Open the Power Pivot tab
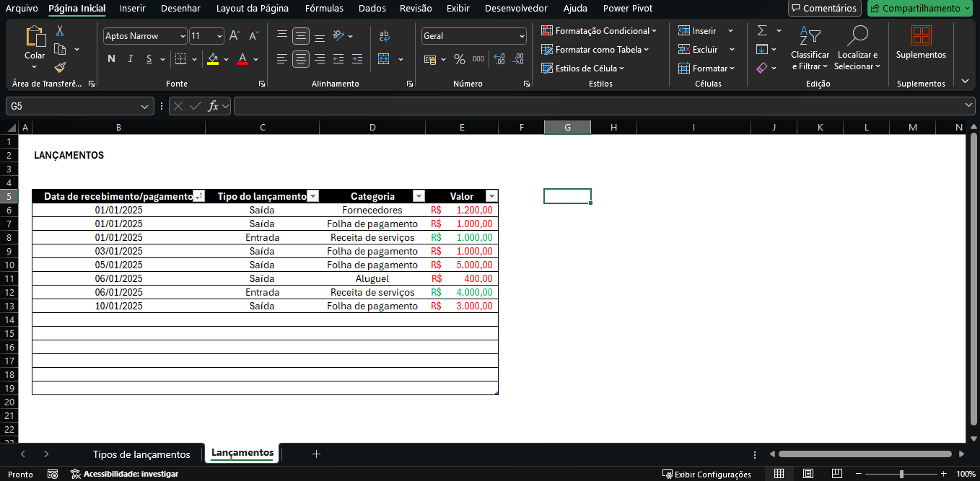Screen dimensions: 980x481 (628, 9)
